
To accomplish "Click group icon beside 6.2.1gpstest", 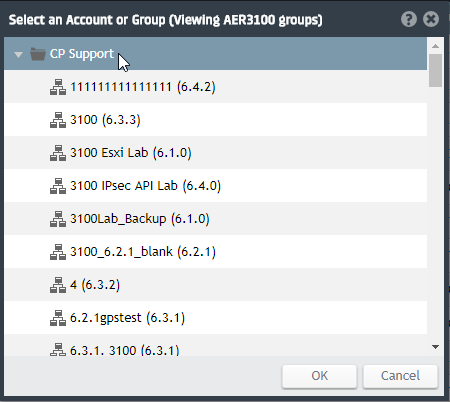I will [x=58, y=318].
